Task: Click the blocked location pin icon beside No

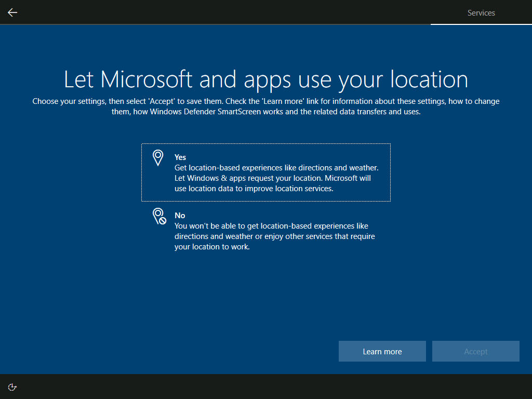Action: [159, 216]
